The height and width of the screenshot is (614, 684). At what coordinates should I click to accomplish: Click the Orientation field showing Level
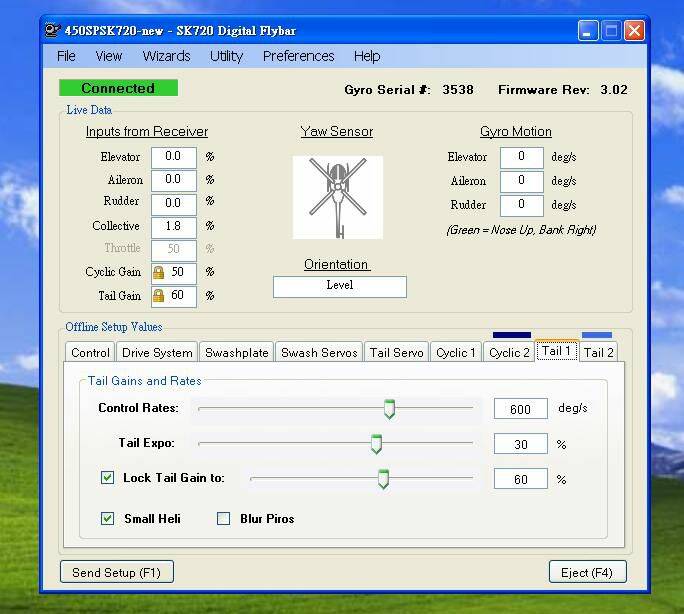coord(340,286)
